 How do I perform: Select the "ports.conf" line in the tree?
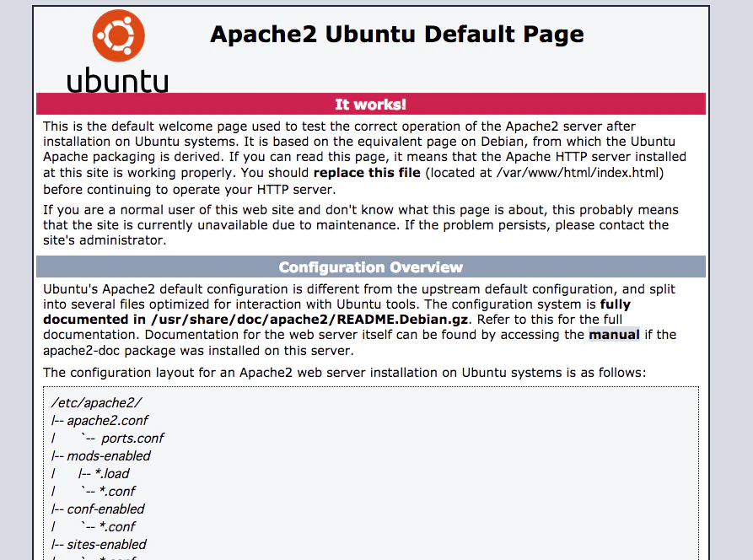[x=132, y=438]
